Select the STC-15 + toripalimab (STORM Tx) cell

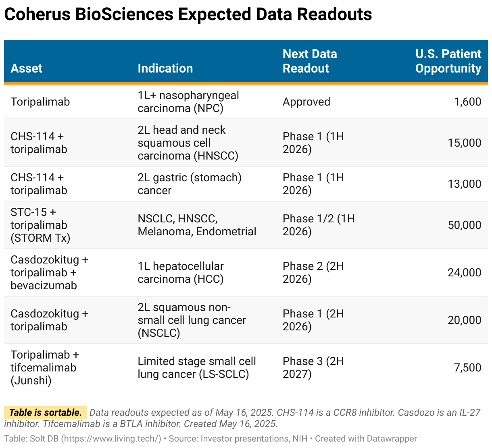[40, 225]
